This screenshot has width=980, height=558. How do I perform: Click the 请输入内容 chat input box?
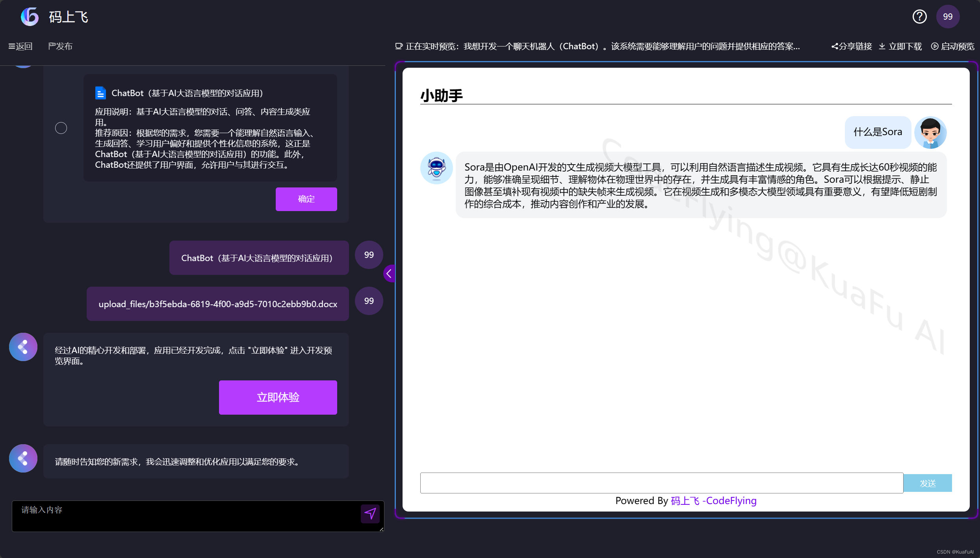click(185, 516)
